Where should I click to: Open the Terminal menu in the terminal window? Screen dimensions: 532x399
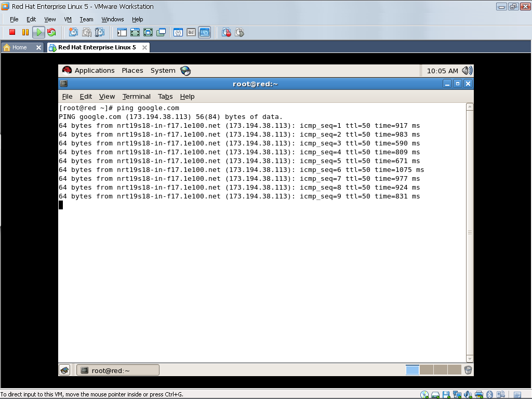pyautogui.click(x=137, y=96)
